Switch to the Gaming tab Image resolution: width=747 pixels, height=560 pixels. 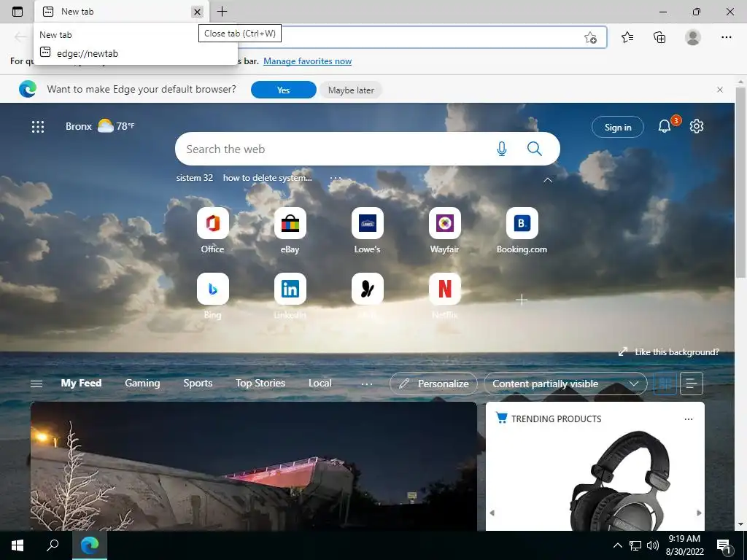pos(142,383)
